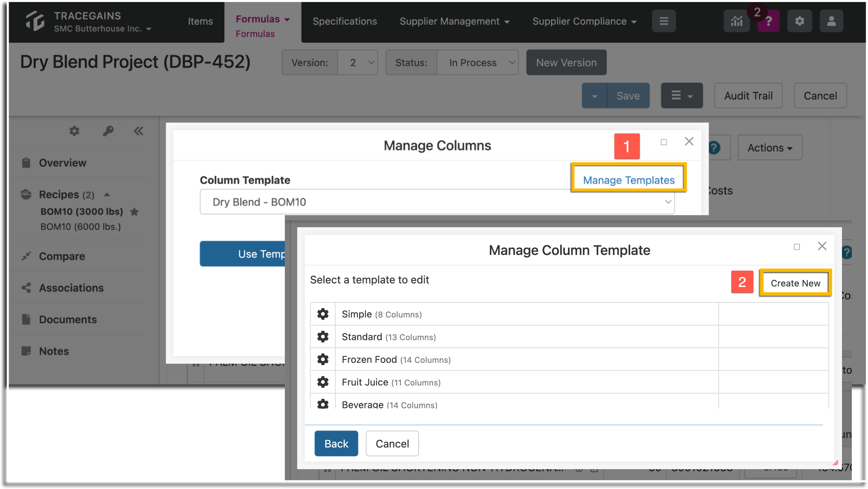Click the Back button in template dialog

point(336,443)
